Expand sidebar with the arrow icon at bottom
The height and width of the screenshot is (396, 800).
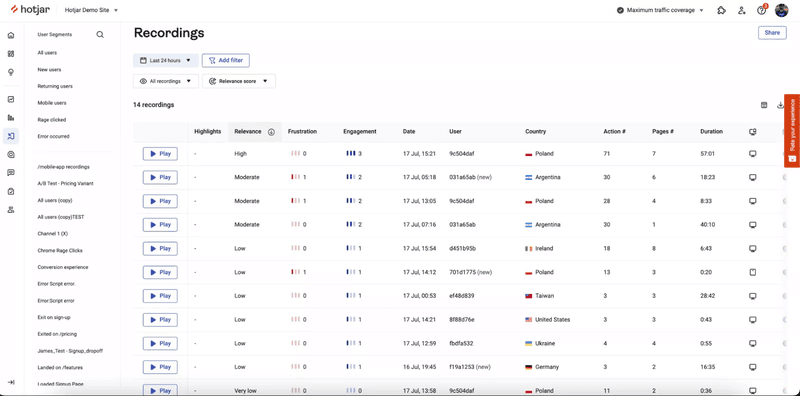(11, 382)
